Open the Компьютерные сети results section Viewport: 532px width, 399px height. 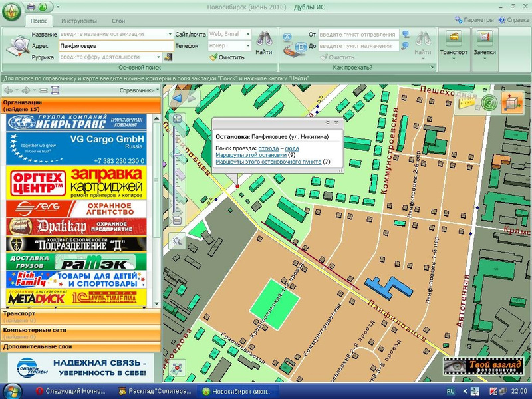(80, 333)
